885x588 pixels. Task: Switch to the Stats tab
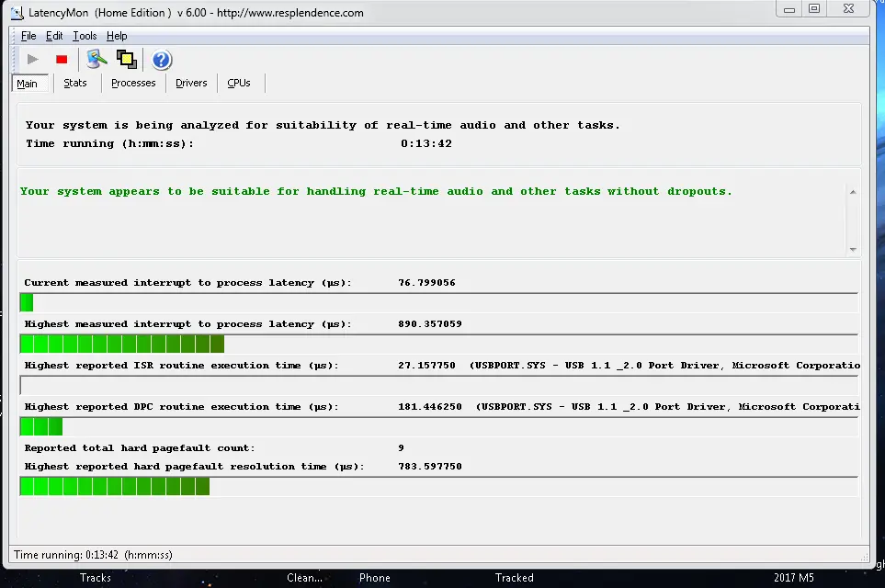[x=75, y=83]
